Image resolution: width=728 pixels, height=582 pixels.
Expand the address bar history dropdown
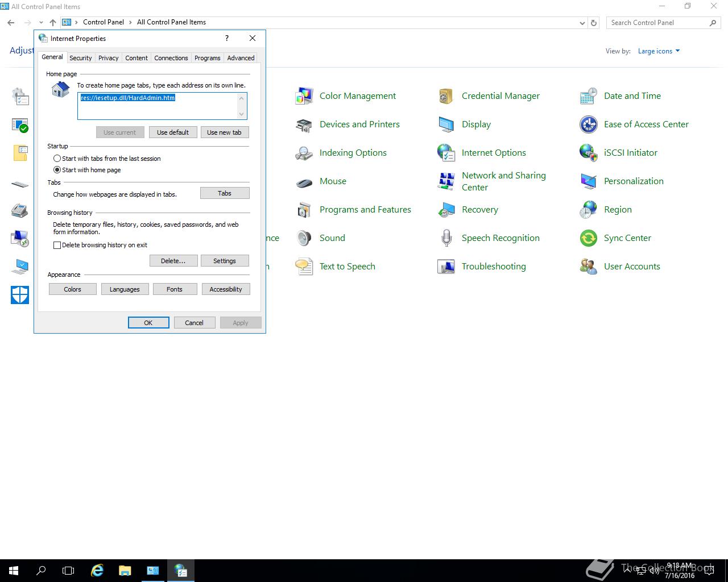pyautogui.click(x=582, y=23)
